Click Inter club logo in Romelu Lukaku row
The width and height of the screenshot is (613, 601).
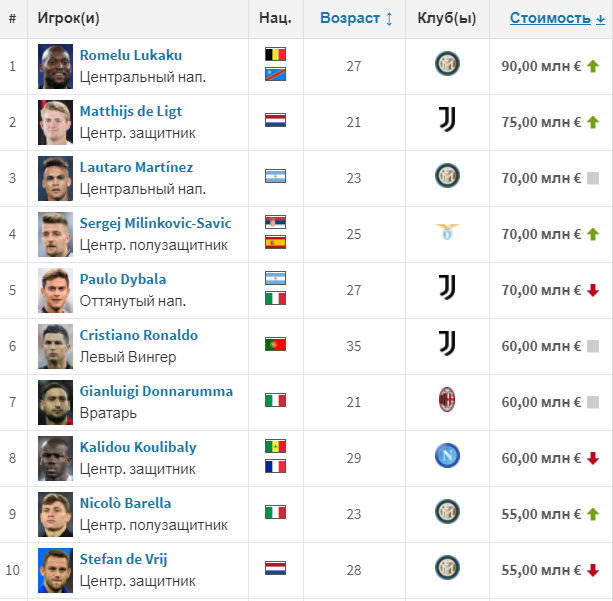click(x=447, y=65)
